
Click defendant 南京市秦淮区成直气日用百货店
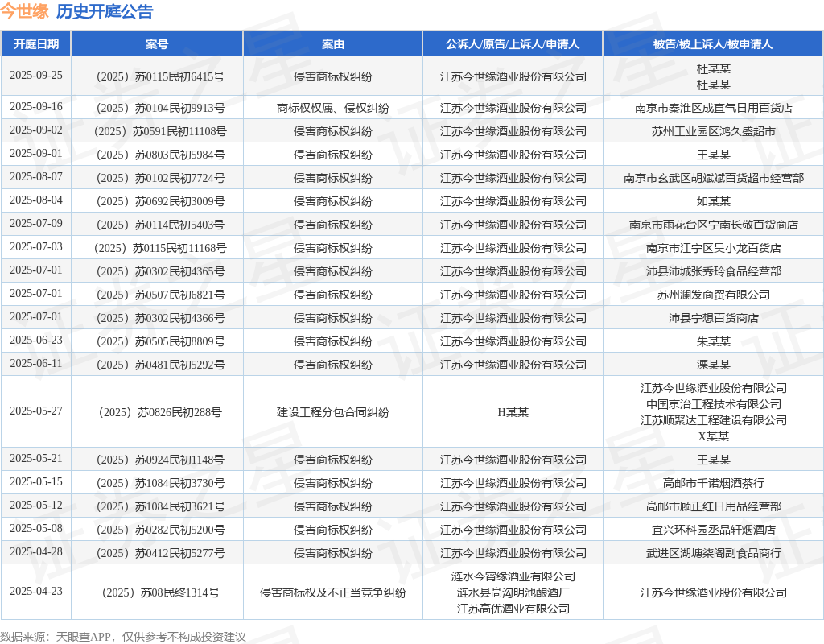[713, 109]
